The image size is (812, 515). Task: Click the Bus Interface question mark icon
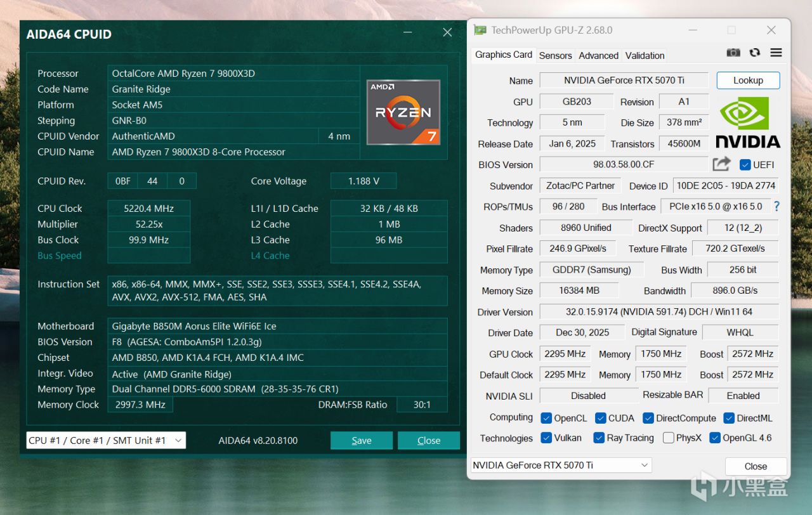pos(776,206)
